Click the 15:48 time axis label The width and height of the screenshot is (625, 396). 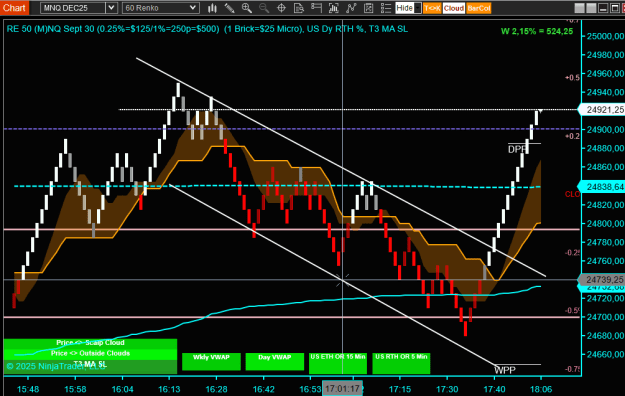(x=28, y=389)
